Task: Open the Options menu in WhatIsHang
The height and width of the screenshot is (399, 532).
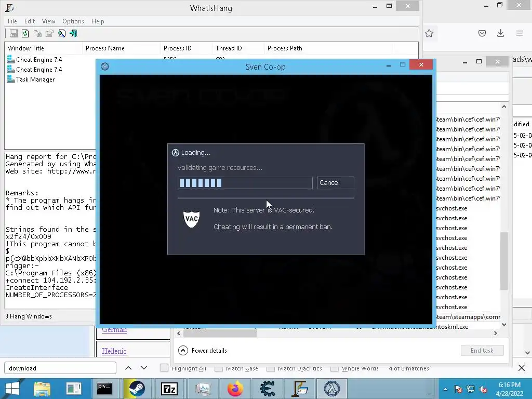Action: click(x=73, y=21)
